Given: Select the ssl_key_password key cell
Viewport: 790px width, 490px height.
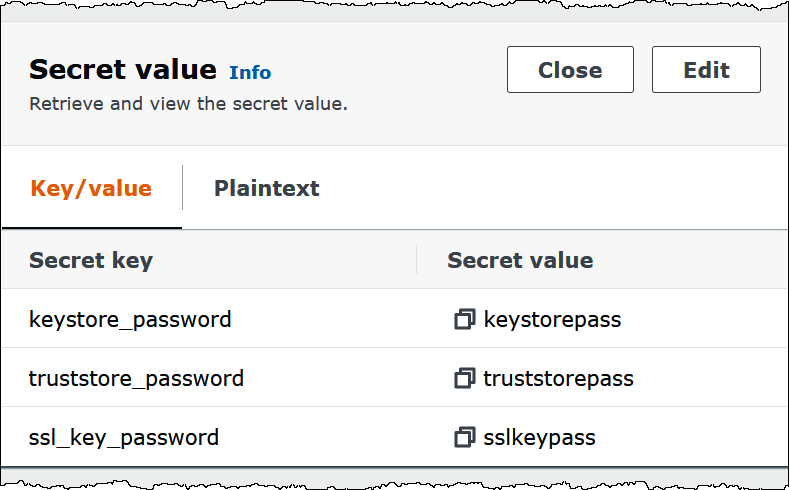Looking at the screenshot, I should (124, 438).
